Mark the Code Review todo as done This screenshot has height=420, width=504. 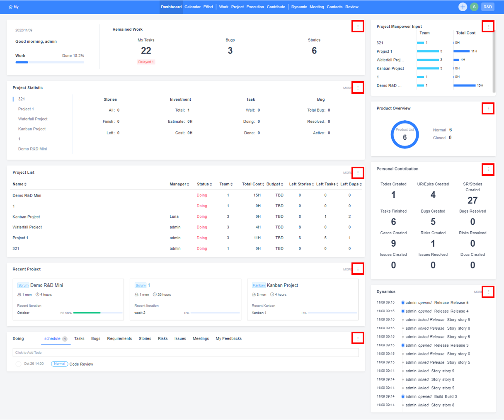[18, 364]
